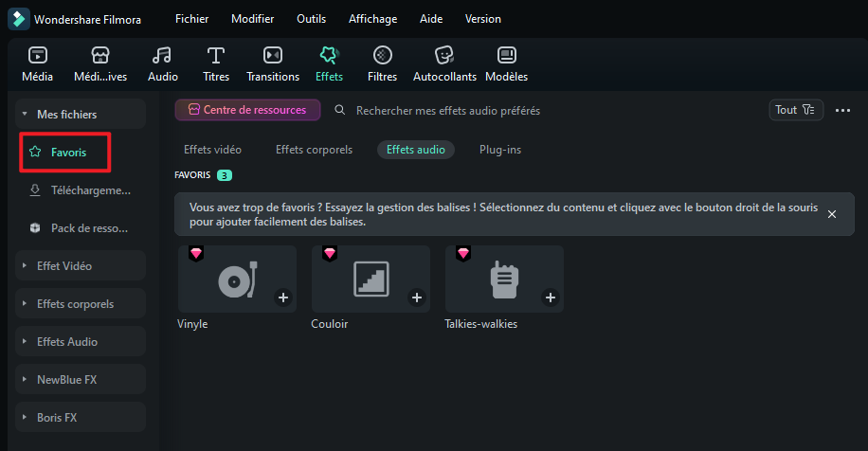Open the Filtres icon
868x451 pixels.
click(383, 55)
